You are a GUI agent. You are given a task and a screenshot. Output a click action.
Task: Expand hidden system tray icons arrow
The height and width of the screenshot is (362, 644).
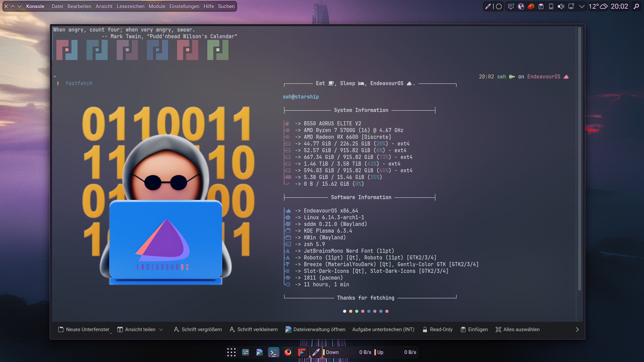tap(582, 6)
